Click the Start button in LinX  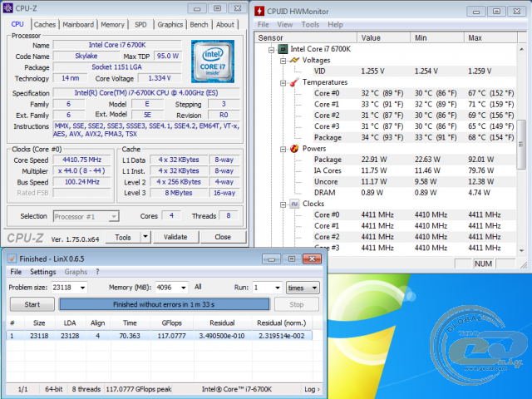[32, 304]
